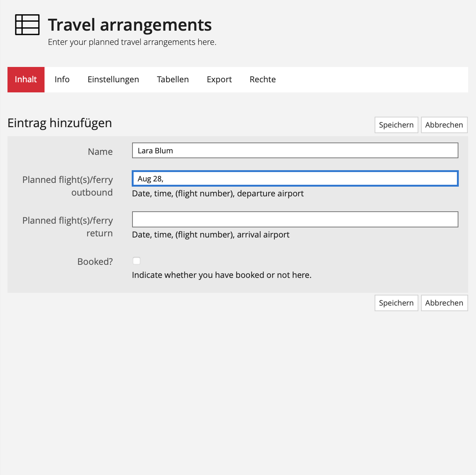The image size is (476, 475).
Task: Switch to the Inhalt tab
Action: (x=26, y=80)
